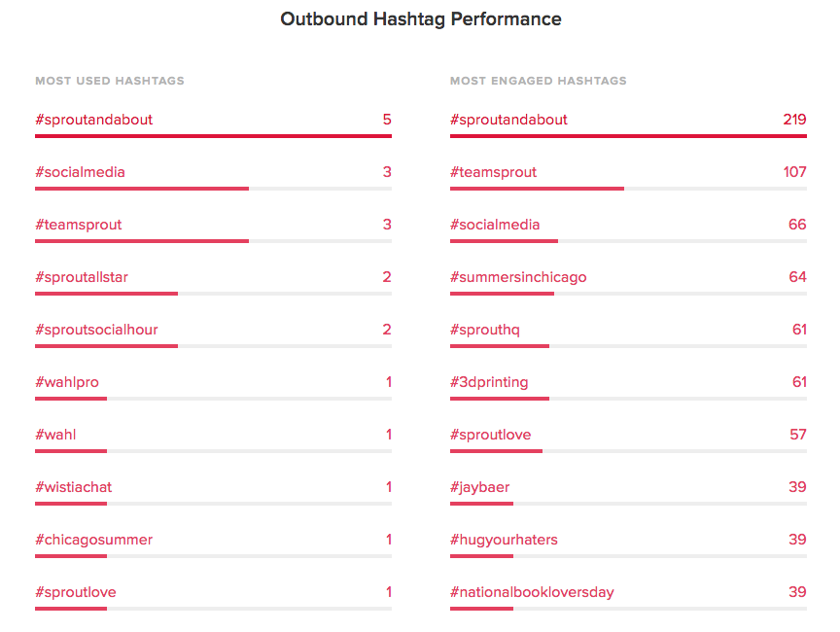Select the #summersinchicago hashtag
The height and width of the screenshot is (632, 840).
click(518, 277)
